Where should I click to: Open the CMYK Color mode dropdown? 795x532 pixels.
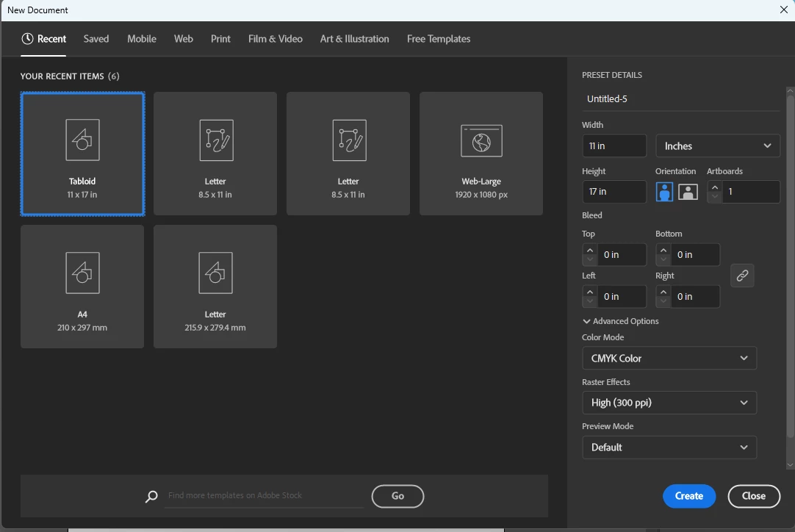tap(669, 358)
